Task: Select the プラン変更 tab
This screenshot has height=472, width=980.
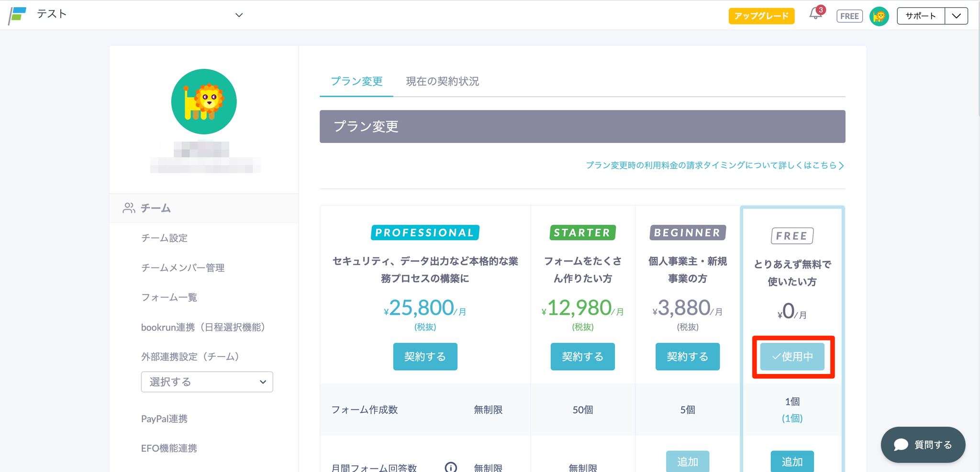Action: [356, 81]
